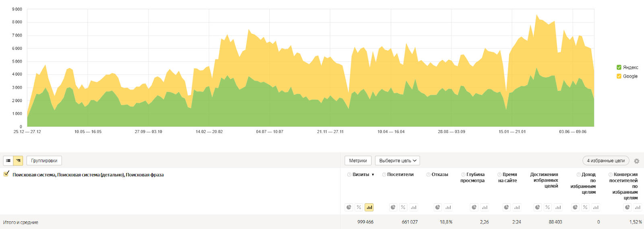644x229 pixels.
Task: Click the Отказы column header
Action: coord(440,175)
